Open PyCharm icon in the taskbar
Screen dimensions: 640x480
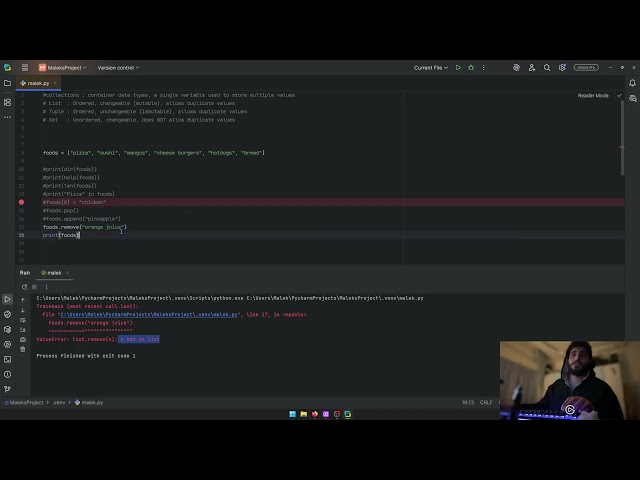point(348,414)
